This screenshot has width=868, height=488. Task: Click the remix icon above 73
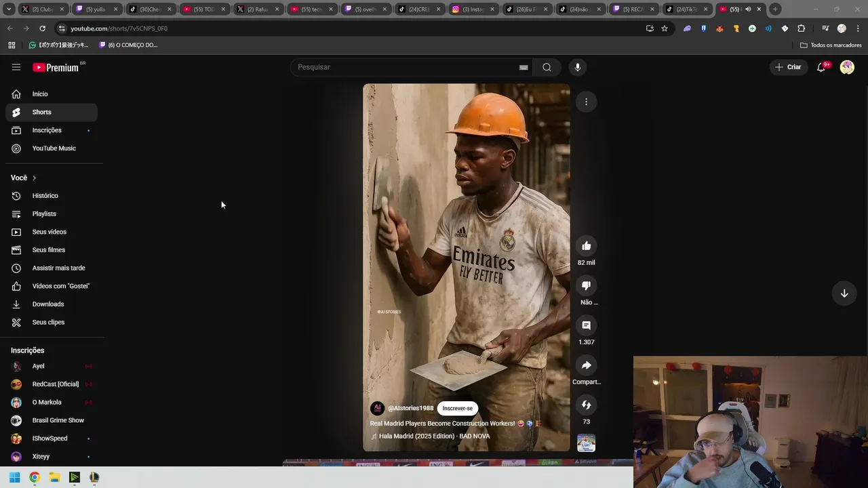pos(587,405)
